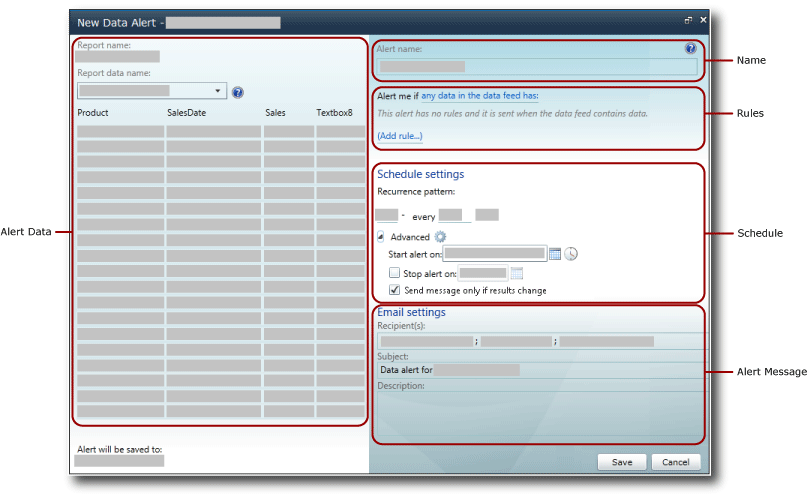Click the Advanced settings gear icon
The width and height of the screenshot is (808, 498).
pos(440,237)
